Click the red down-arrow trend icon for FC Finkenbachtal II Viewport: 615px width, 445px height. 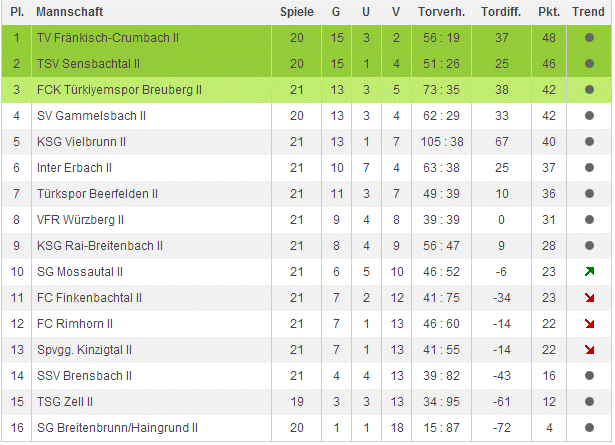(589, 297)
